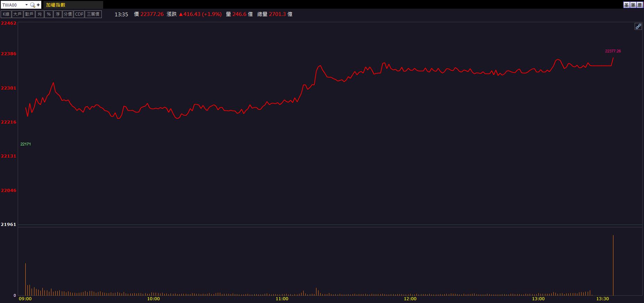Toggle the % percentage display

click(x=49, y=14)
